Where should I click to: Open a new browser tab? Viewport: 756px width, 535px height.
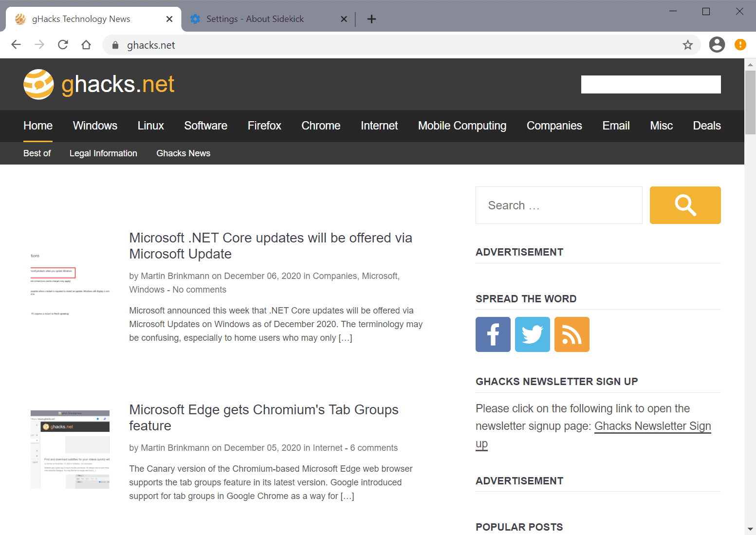tap(371, 18)
